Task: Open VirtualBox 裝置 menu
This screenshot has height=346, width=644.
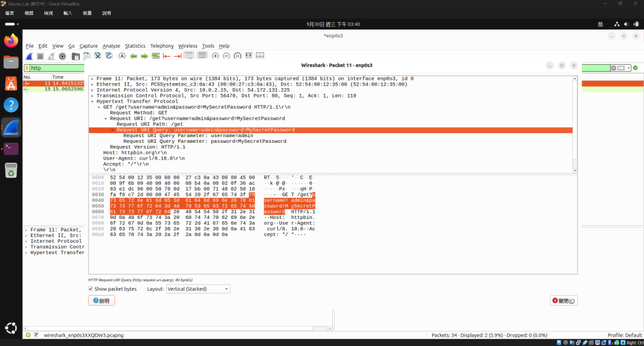Action: (87, 13)
